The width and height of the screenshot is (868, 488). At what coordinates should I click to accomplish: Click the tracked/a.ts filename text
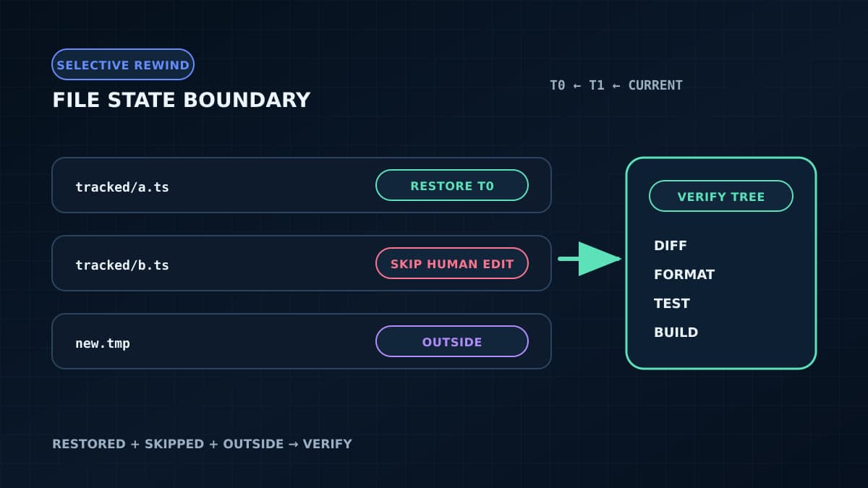122,187
